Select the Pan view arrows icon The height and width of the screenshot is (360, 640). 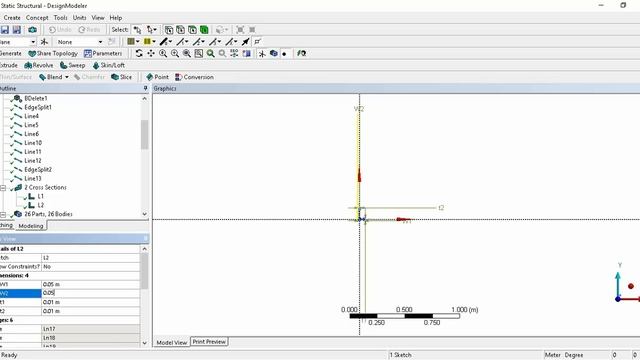[151, 53]
